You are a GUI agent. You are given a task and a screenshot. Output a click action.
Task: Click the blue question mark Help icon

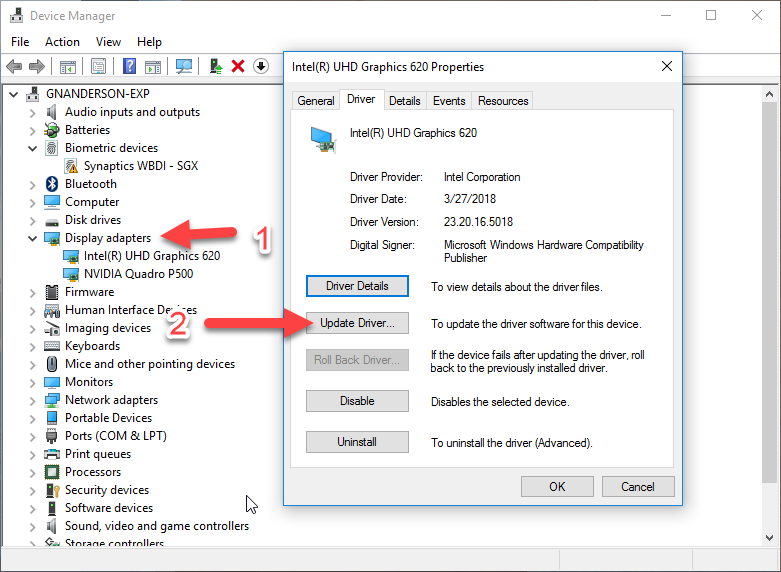129,66
